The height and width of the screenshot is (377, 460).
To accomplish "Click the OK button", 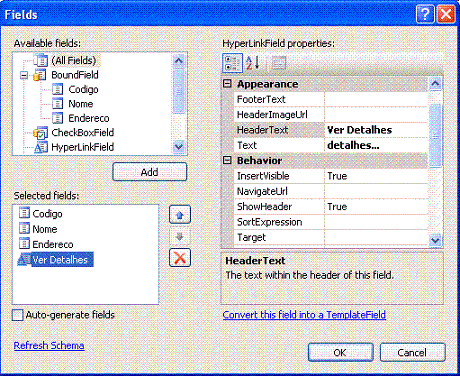I will pyautogui.click(x=340, y=352).
